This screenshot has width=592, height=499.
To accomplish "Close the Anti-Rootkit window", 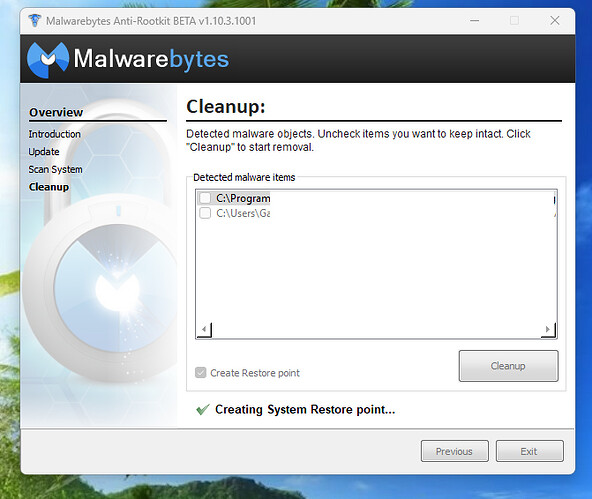I will [x=555, y=20].
